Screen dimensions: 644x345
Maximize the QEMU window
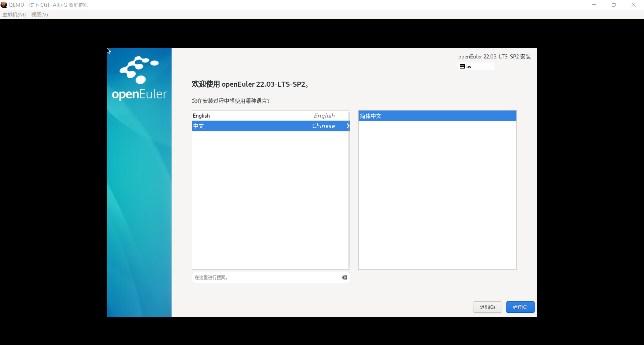coord(614,5)
